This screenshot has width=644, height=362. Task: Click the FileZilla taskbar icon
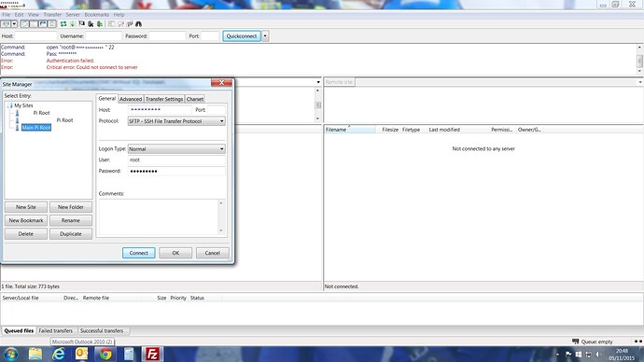pyautogui.click(x=152, y=354)
